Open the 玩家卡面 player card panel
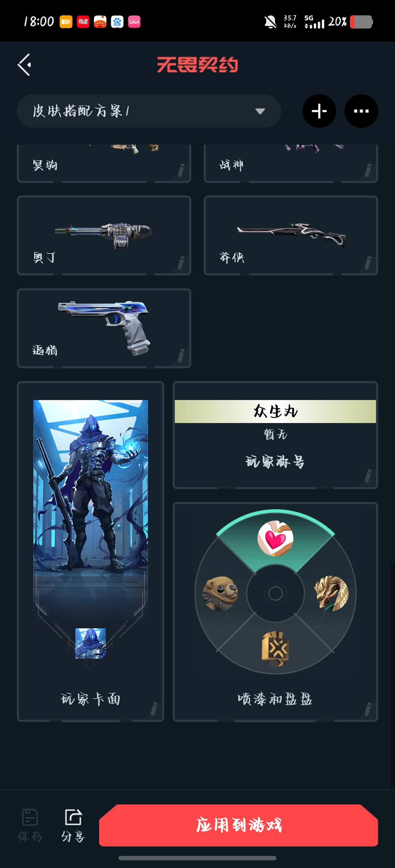395x868 pixels. pos(90,552)
